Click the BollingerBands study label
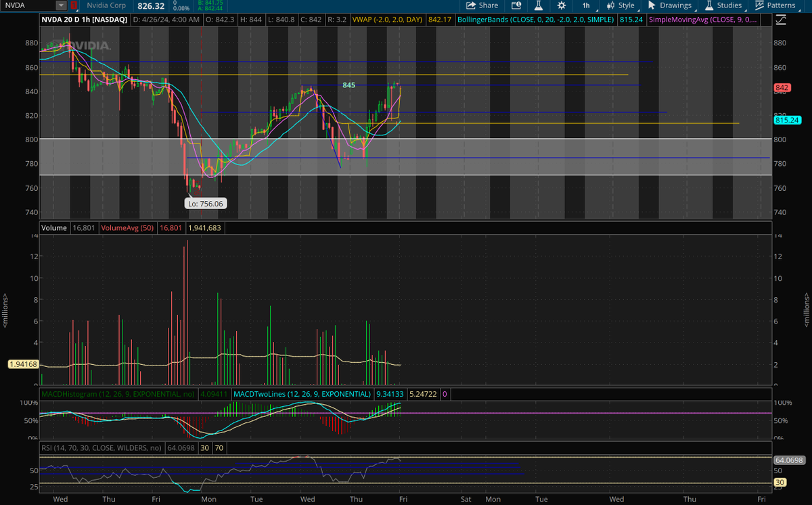Viewport: 812px width, 505px height. pyautogui.click(x=536, y=20)
